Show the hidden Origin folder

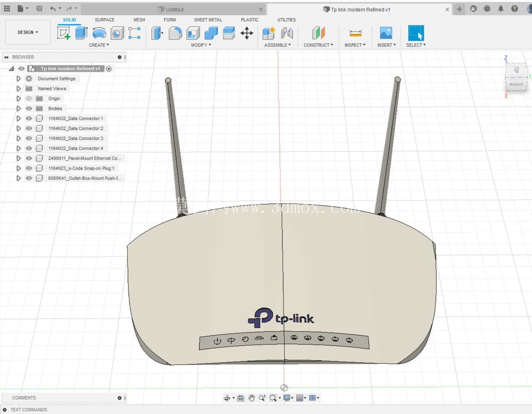(x=29, y=98)
